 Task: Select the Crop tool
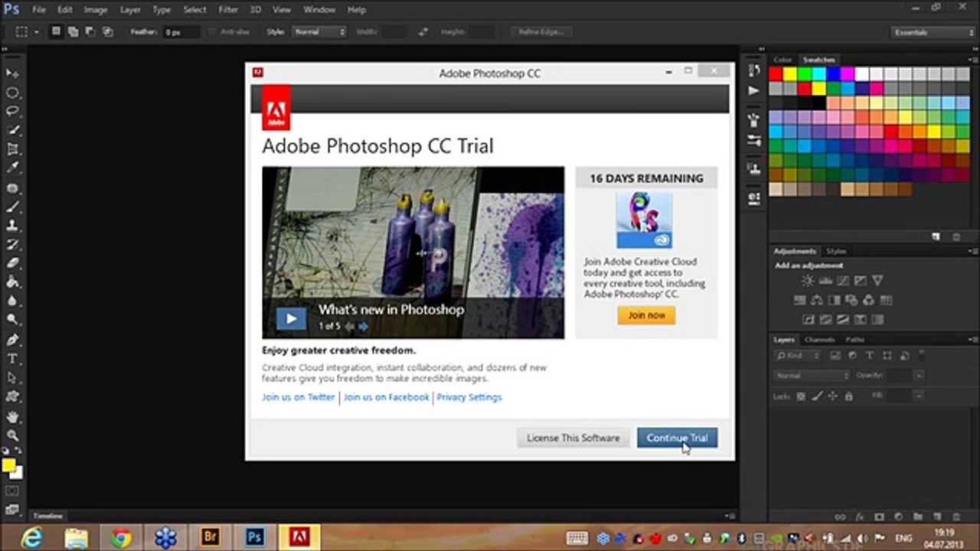[x=13, y=149]
